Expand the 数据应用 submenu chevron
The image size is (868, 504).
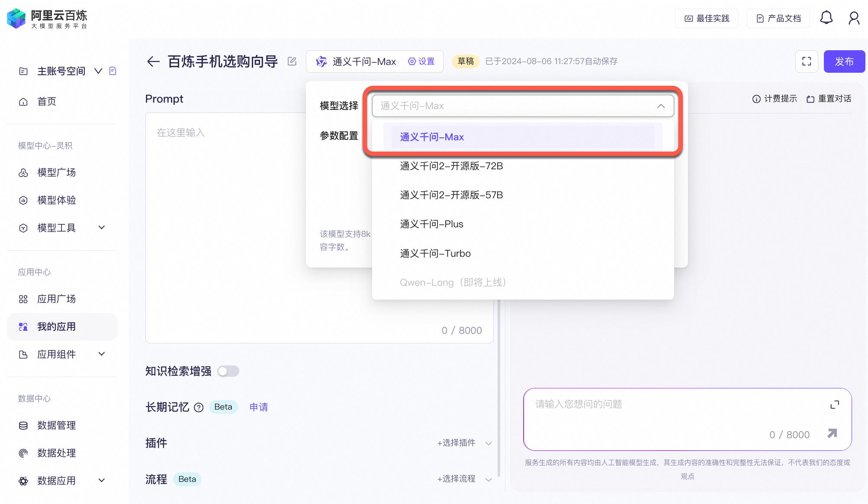point(102,481)
